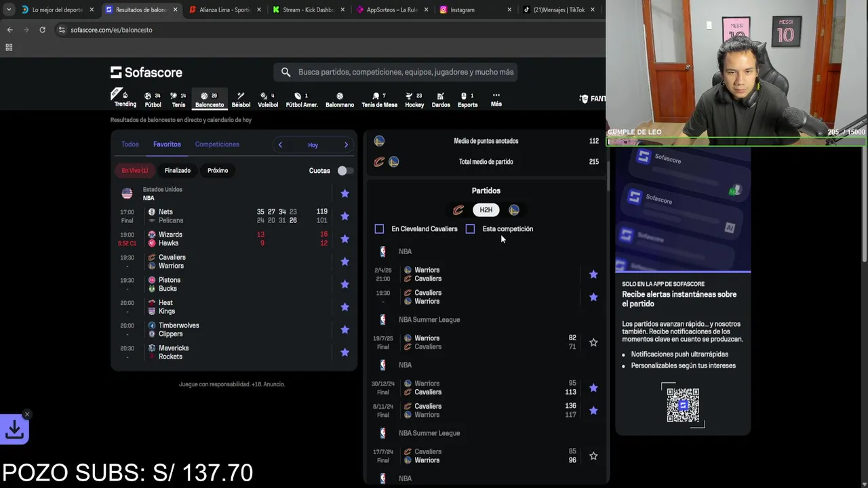Check the En Cleveland Cavaliers checkbox
This screenshot has height=488, width=868.
point(379,229)
